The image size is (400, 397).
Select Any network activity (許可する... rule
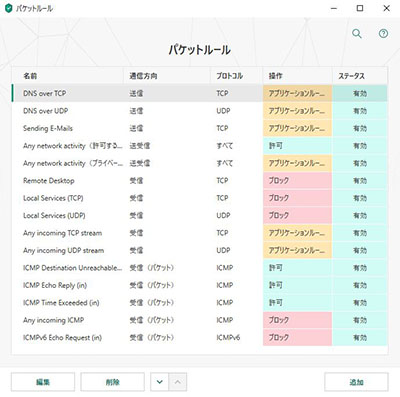pos(200,146)
